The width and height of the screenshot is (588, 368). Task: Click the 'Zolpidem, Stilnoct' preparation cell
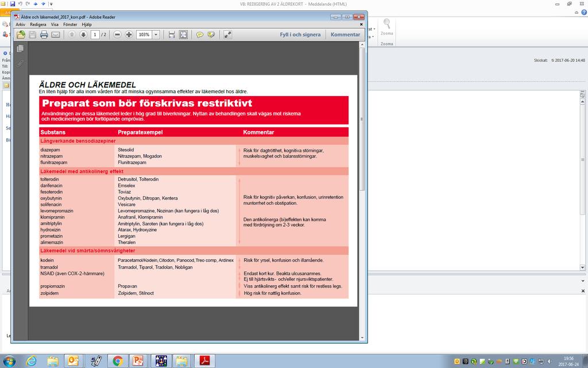click(136, 293)
